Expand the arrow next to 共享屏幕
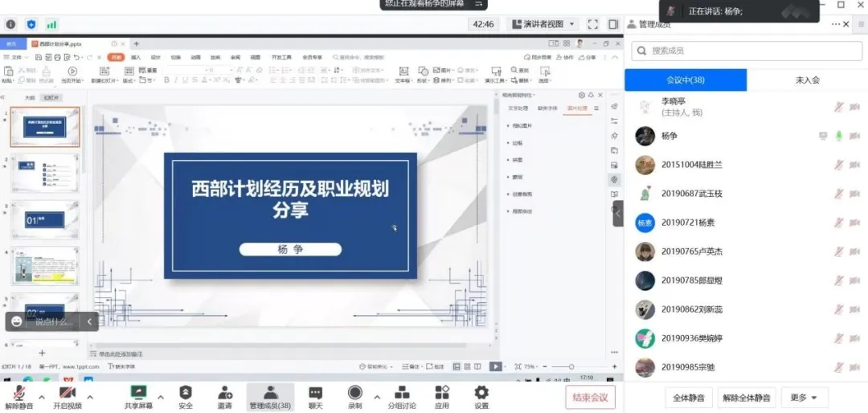 pyautogui.click(x=160, y=397)
